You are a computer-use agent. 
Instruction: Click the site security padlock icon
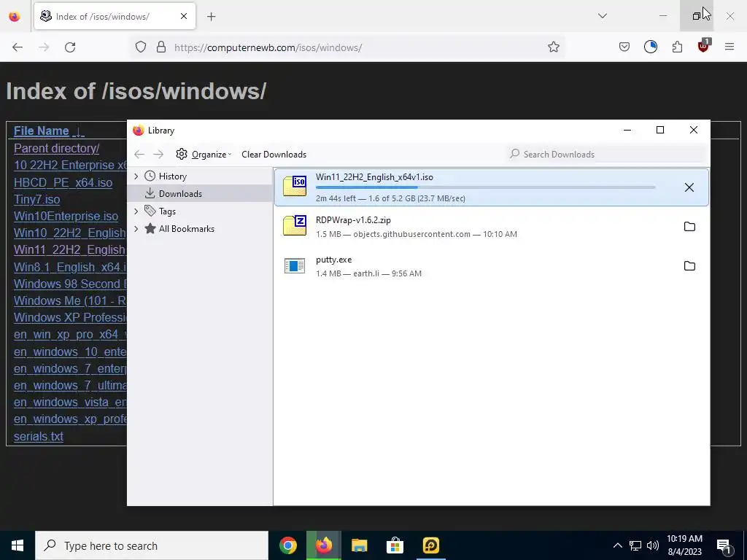pos(161,47)
